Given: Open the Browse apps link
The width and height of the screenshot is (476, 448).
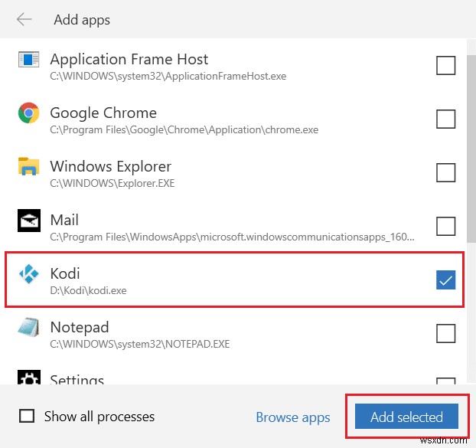Looking at the screenshot, I should point(293,417).
